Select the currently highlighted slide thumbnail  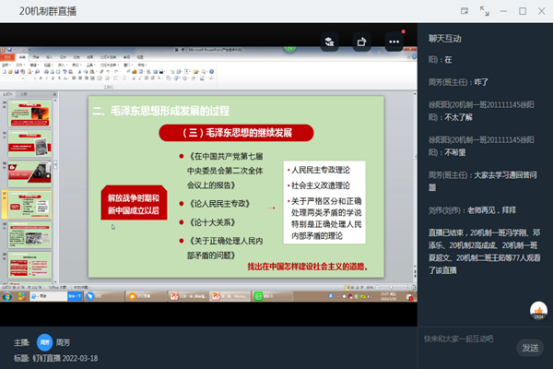coord(30,205)
